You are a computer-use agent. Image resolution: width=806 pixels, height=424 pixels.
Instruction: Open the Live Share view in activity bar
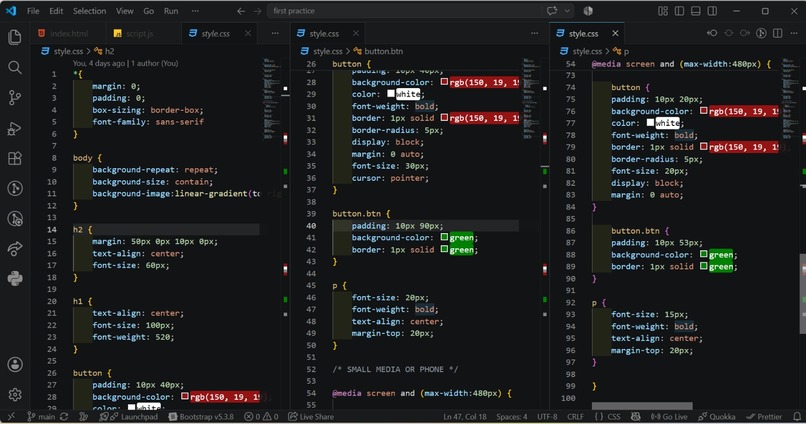(x=14, y=249)
